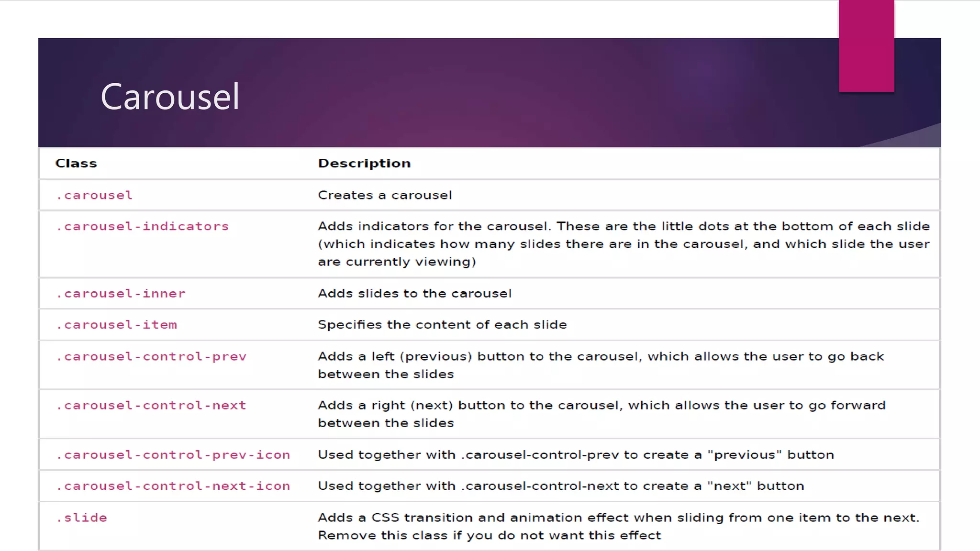Click the left (previous) button description

tap(601, 365)
